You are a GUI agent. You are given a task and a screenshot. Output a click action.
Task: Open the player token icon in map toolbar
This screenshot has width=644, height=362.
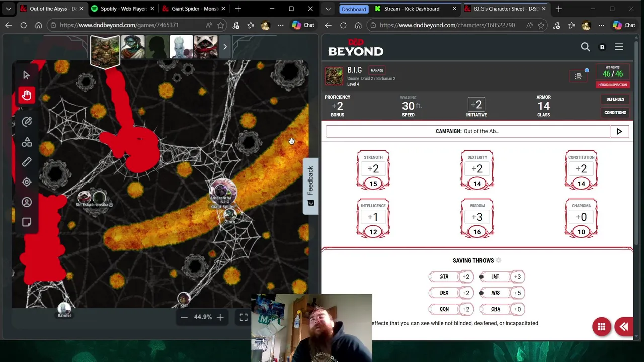pyautogui.click(x=27, y=202)
